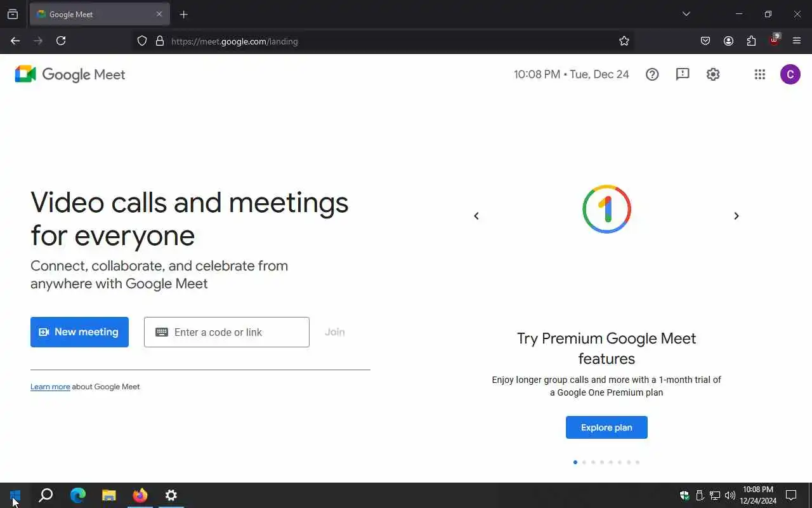Select the Google Meet browser tab

(100, 14)
